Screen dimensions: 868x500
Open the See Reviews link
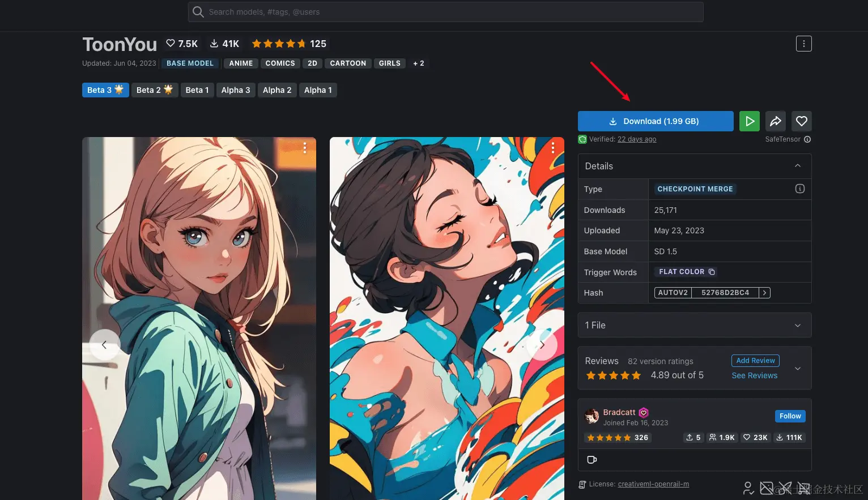click(755, 375)
